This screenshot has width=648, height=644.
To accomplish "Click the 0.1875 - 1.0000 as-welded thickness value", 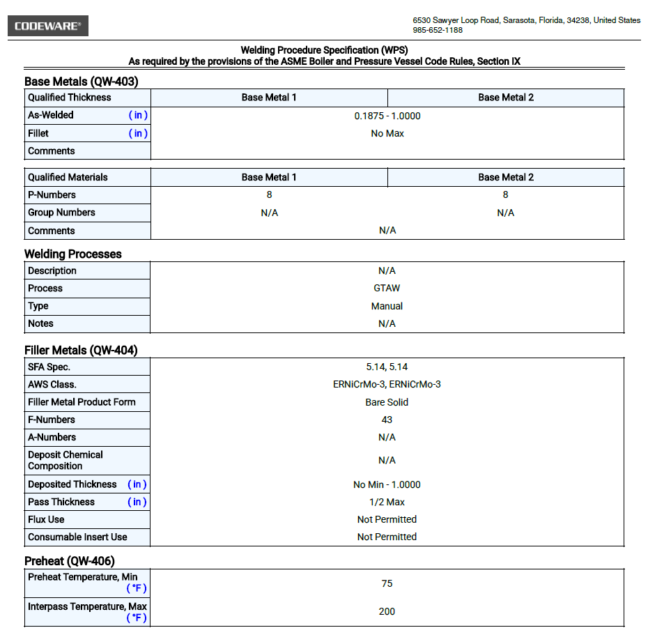I will point(387,116).
